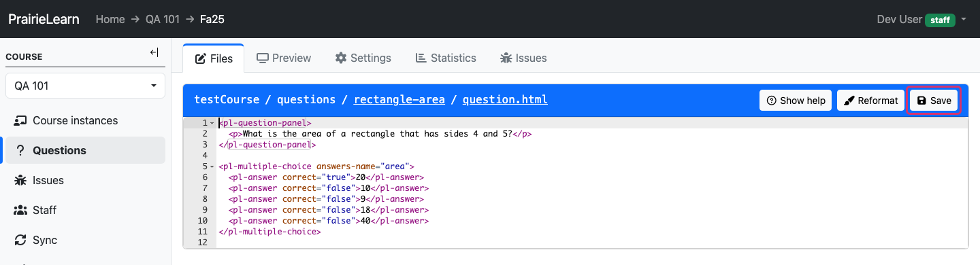The width and height of the screenshot is (980, 265).
Task: Click the Statistics tab chart icon
Action: (421, 58)
